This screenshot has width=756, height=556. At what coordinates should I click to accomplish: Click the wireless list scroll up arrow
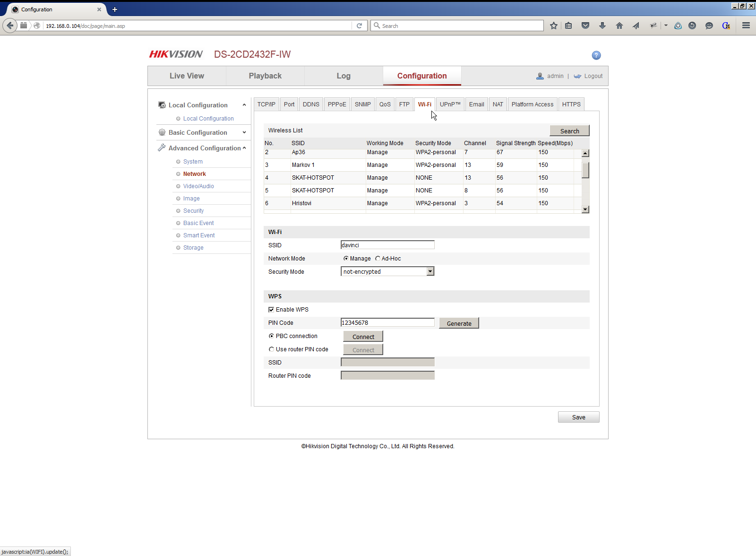585,153
